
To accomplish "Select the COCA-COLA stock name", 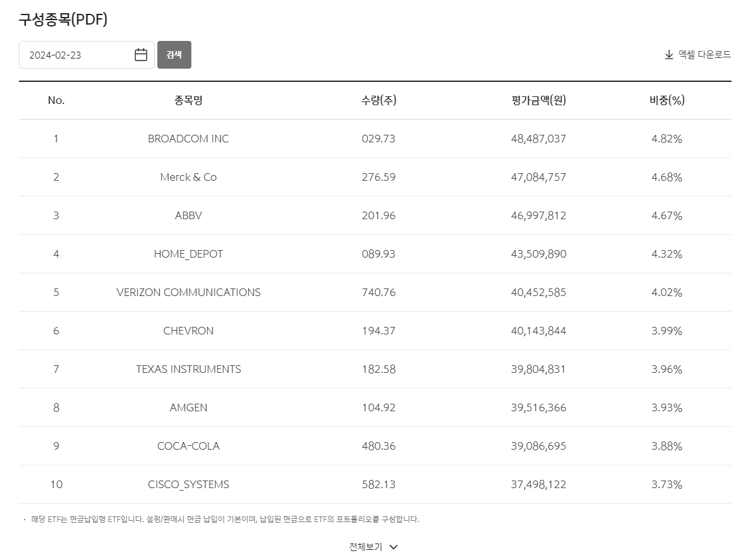I will pos(188,446).
